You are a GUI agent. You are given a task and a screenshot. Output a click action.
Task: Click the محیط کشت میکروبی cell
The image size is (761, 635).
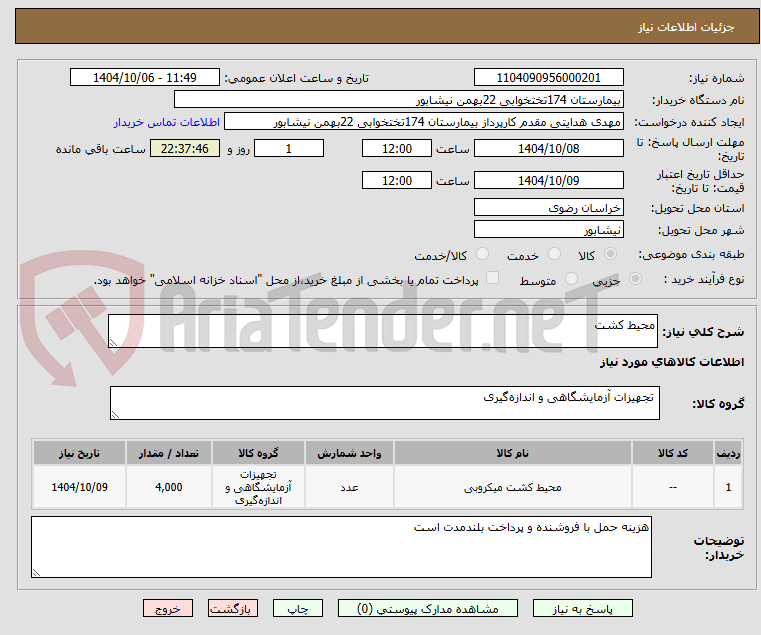(x=513, y=487)
